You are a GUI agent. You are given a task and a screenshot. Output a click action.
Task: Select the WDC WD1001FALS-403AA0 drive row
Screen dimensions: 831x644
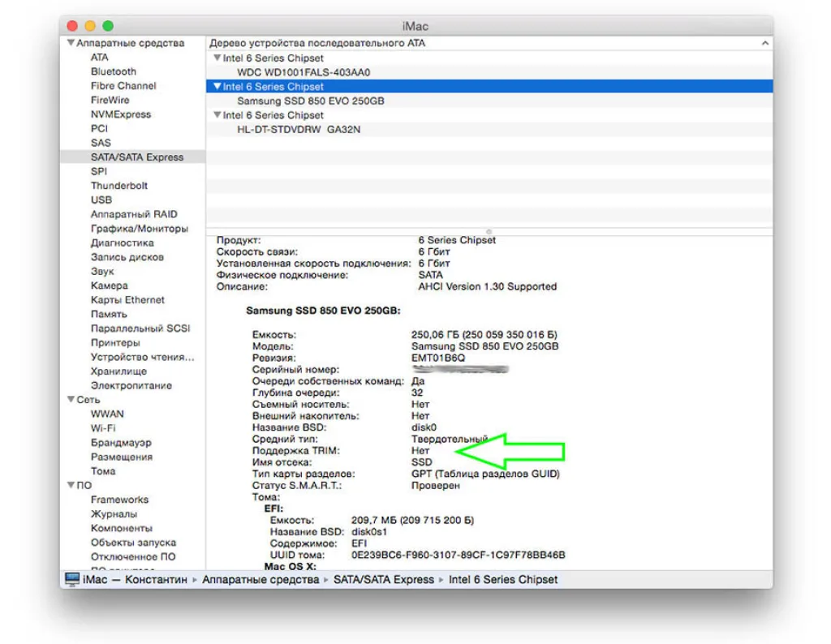click(x=489, y=72)
